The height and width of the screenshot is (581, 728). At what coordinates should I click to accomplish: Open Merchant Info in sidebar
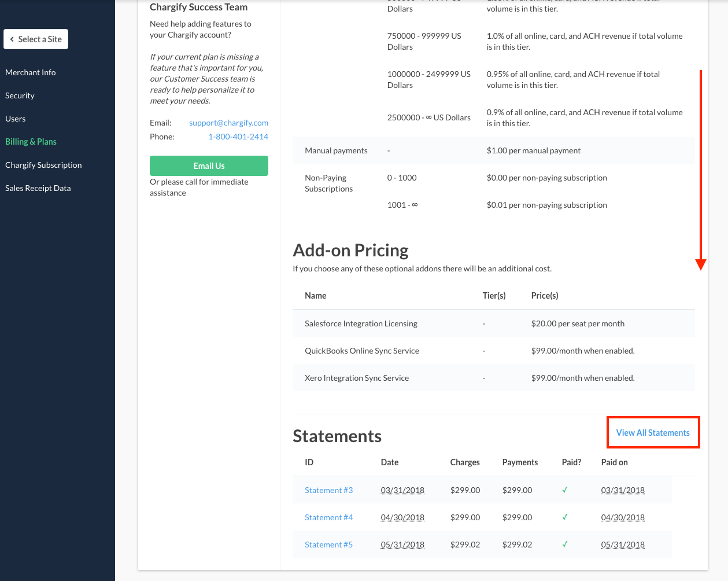[31, 72]
